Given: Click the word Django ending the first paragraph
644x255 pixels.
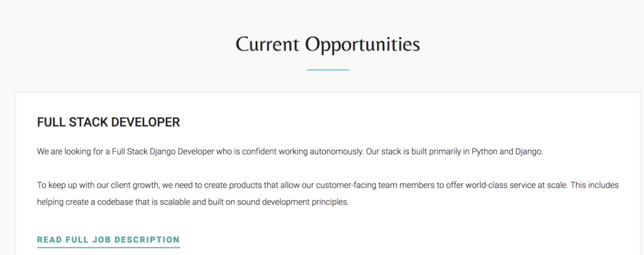Looking at the screenshot, I should [530, 152].
